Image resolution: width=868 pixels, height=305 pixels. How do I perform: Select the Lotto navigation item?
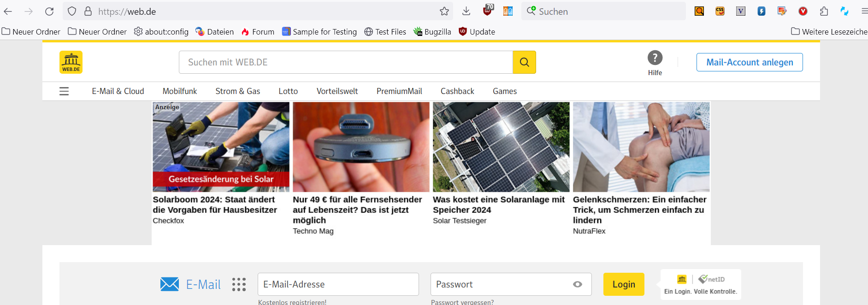288,91
